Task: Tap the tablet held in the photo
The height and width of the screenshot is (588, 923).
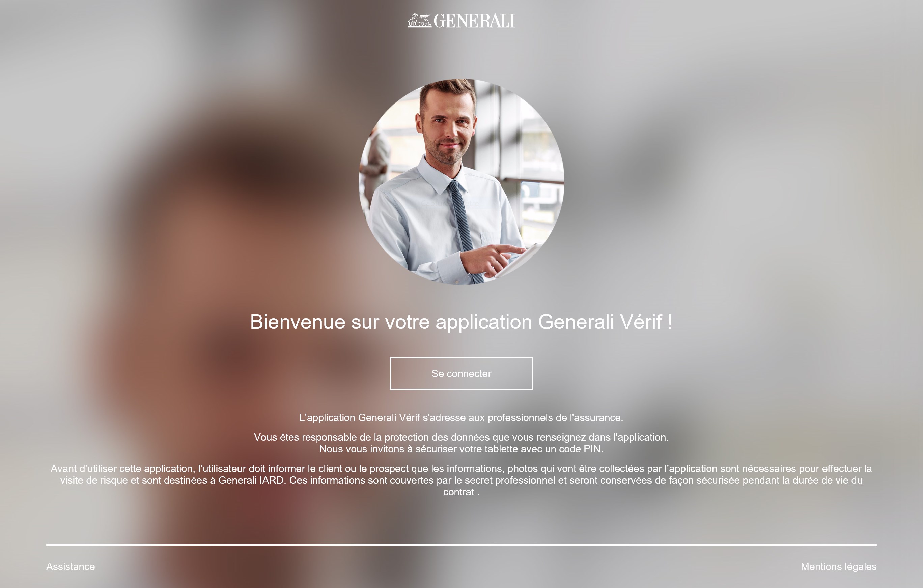Action: click(518, 261)
